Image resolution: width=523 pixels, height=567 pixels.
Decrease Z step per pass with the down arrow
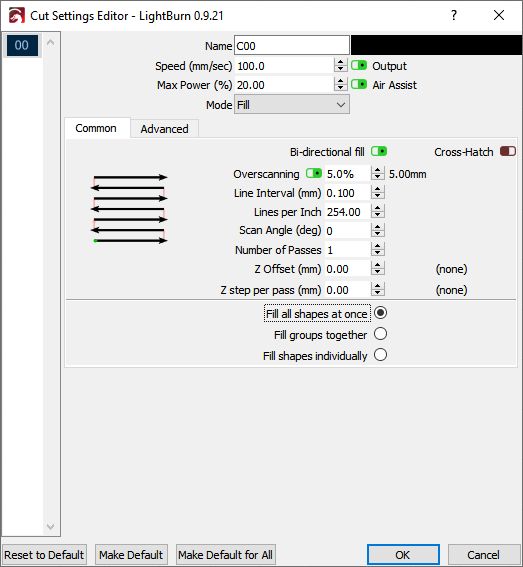coord(378,293)
